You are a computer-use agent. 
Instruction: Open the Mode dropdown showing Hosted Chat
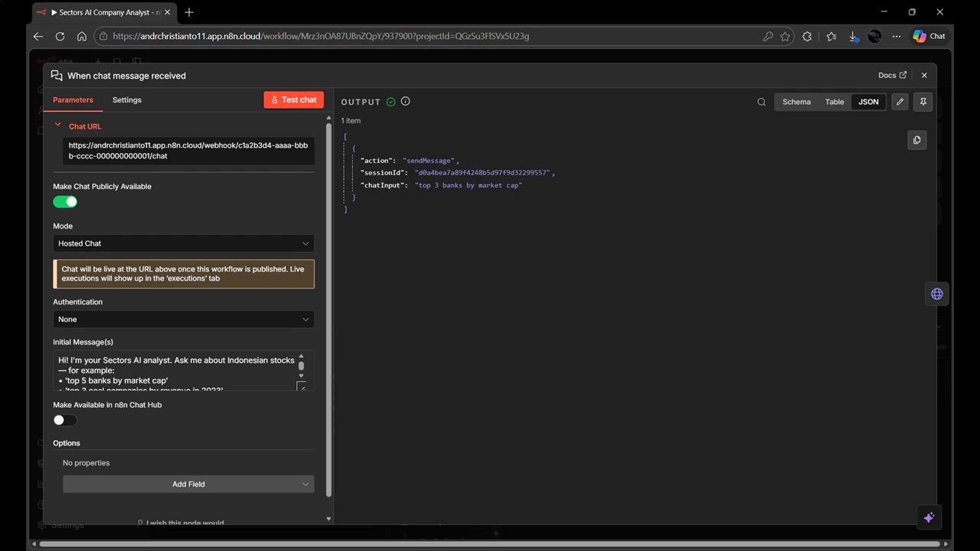(x=183, y=243)
